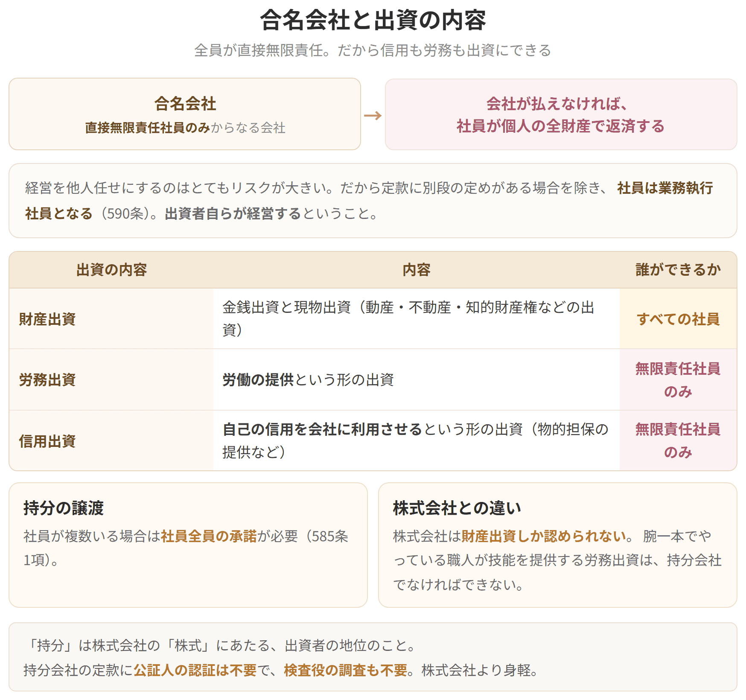Viewport: 746px width, 700px height.
Task: Click the line 社員が個人の全財産で返済する
Action: (561, 126)
